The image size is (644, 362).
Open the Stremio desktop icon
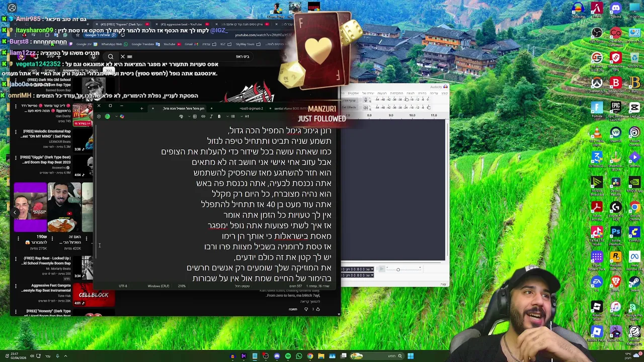point(634,158)
